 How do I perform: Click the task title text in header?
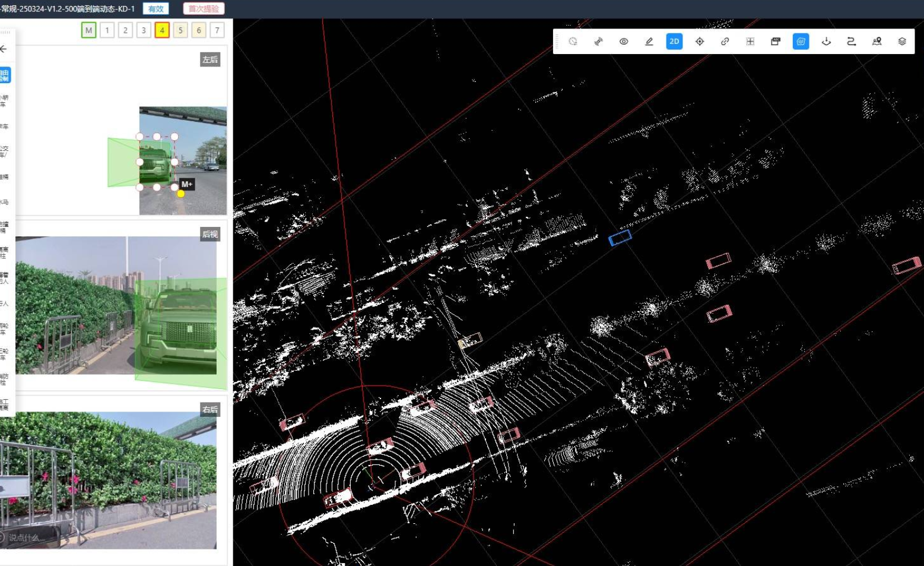pyautogui.click(x=68, y=9)
